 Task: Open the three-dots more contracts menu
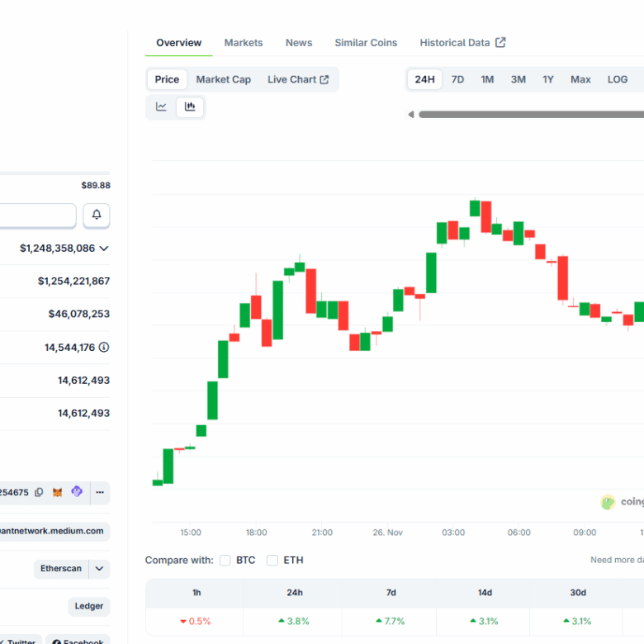[x=100, y=492]
